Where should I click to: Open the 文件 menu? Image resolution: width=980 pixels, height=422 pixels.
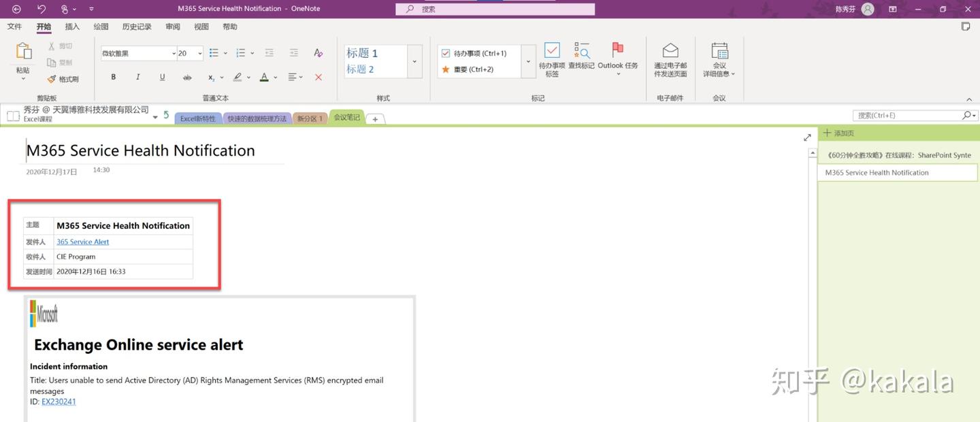14,27
